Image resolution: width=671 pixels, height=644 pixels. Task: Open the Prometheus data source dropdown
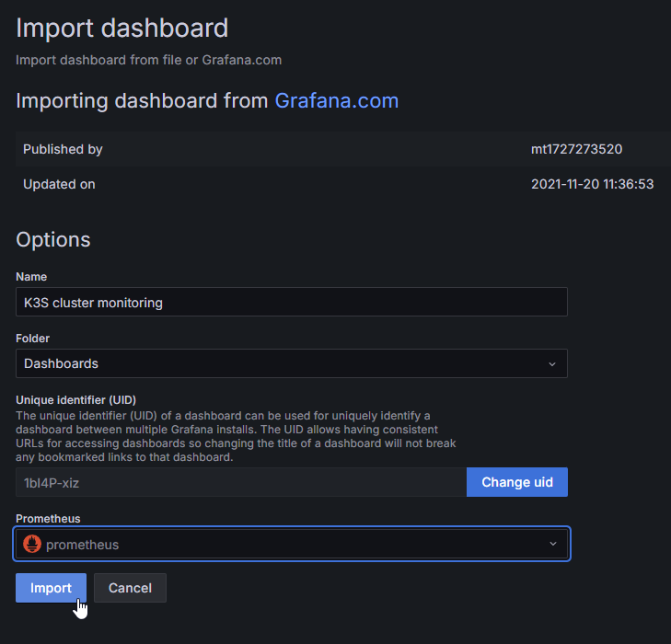click(291, 545)
